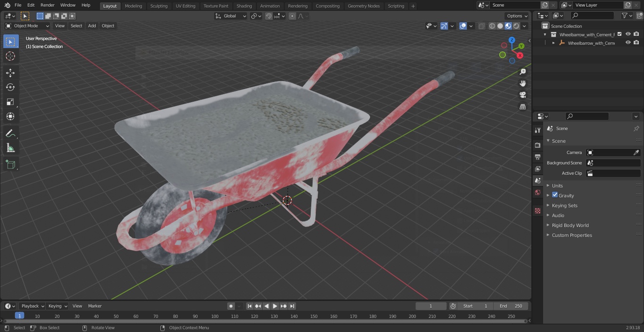Select the Transform tool
Screen dimensions: 644x332
[x=10, y=116]
